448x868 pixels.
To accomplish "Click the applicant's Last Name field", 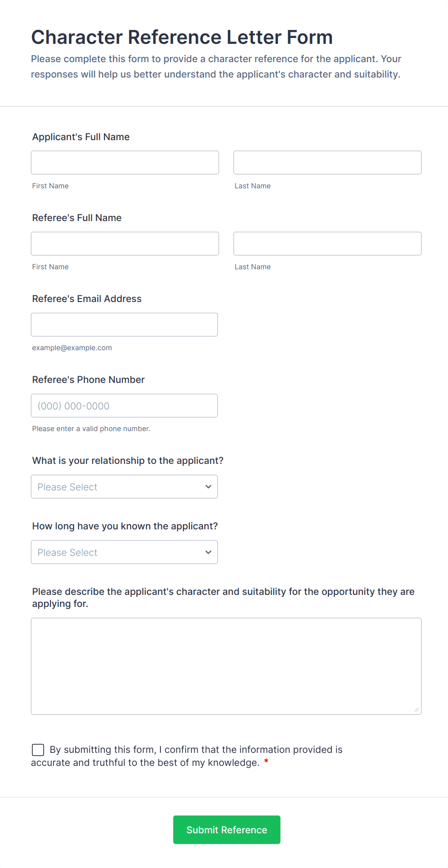I will pos(327,163).
